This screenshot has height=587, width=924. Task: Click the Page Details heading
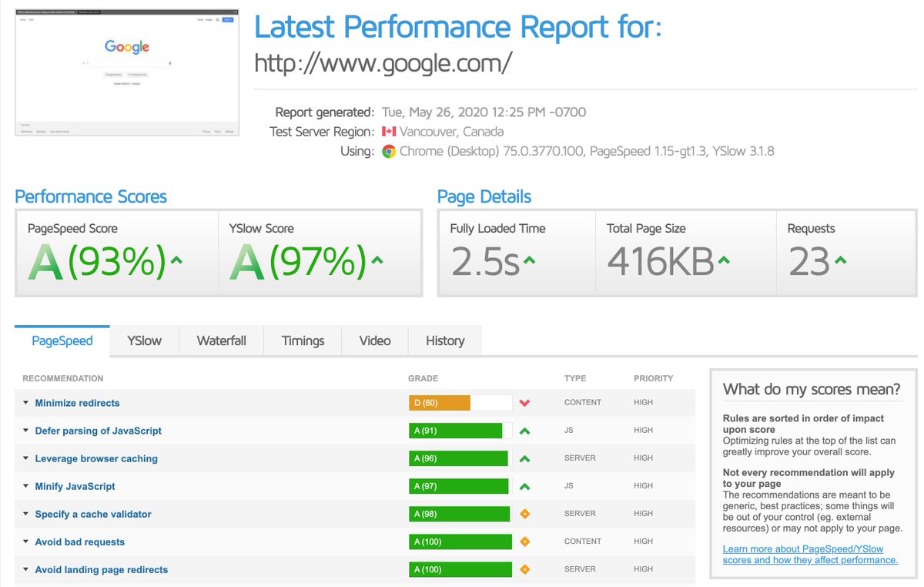484,196
